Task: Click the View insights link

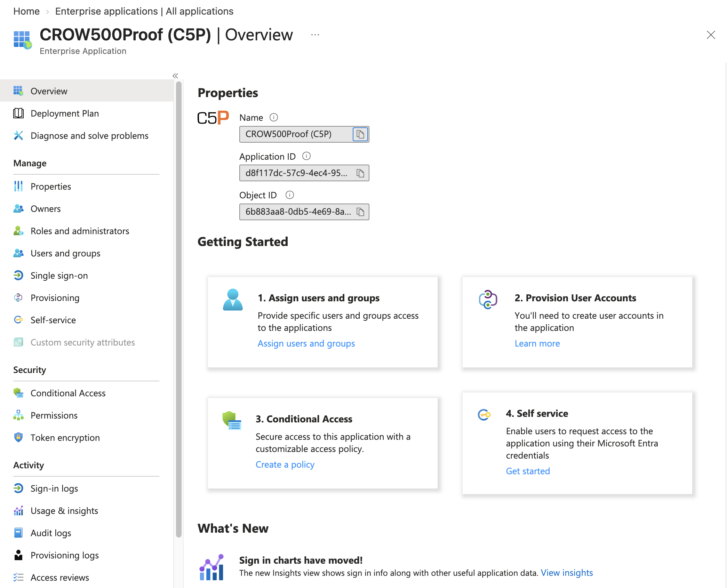Action: (x=567, y=573)
